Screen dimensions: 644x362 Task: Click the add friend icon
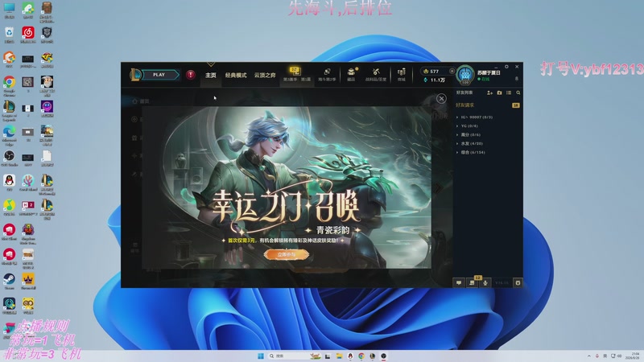point(489,93)
